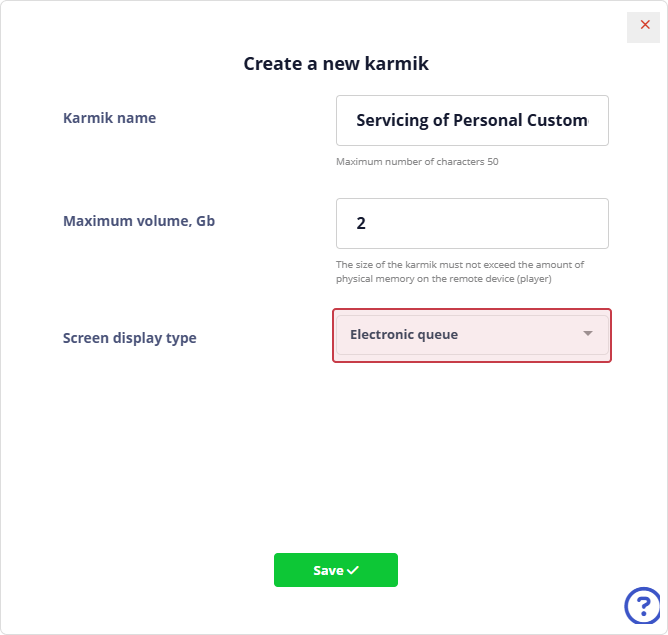Click the "Maximum volume, Gb" label
The height and width of the screenshot is (635, 668).
139,221
